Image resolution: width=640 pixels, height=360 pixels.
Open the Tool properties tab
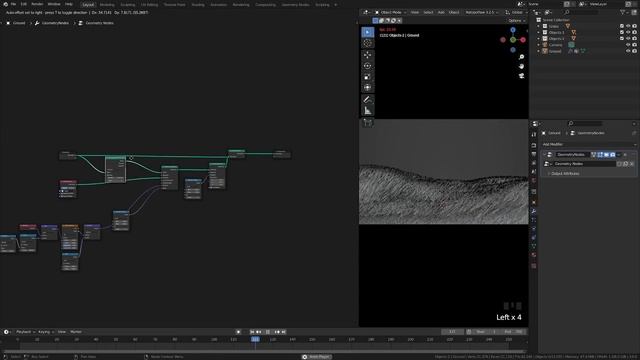point(533,134)
